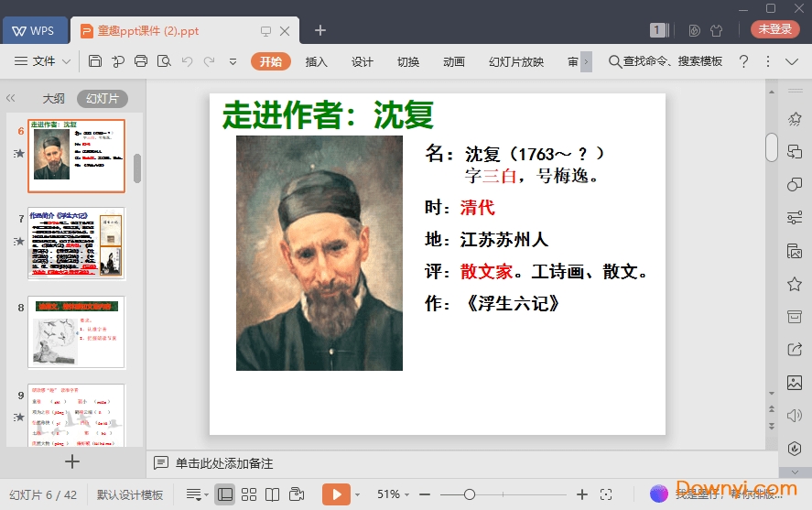Screen dimensions: 812x510
Task: Switch to Reading view in status bar
Action: [x=272, y=494]
